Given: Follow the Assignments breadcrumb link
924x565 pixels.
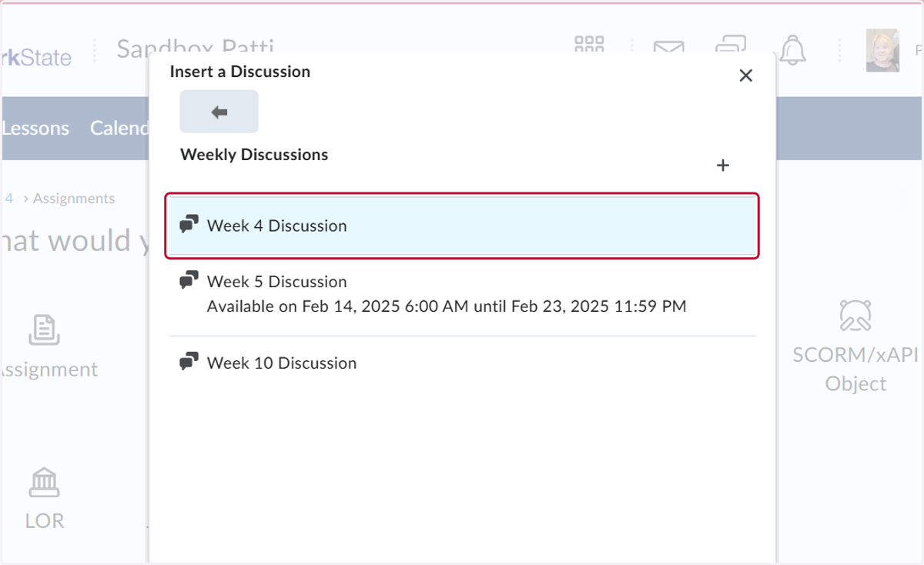Looking at the screenshot, I should pyautogui.click(x=74, y=199).
